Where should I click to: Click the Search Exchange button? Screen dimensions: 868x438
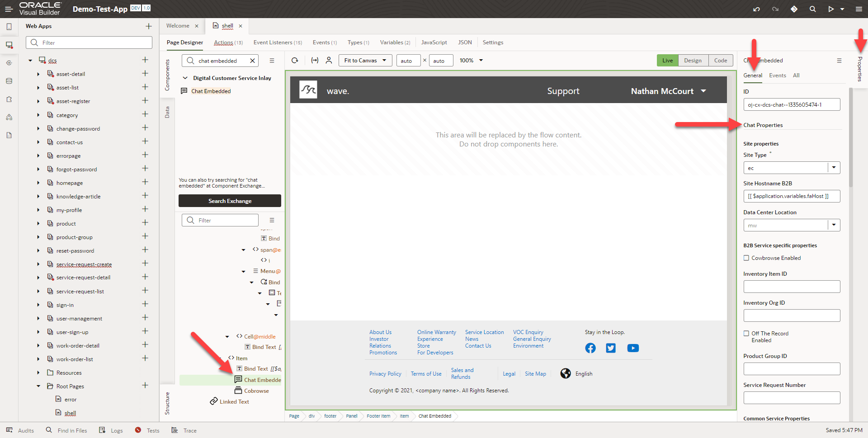(230, 201)
